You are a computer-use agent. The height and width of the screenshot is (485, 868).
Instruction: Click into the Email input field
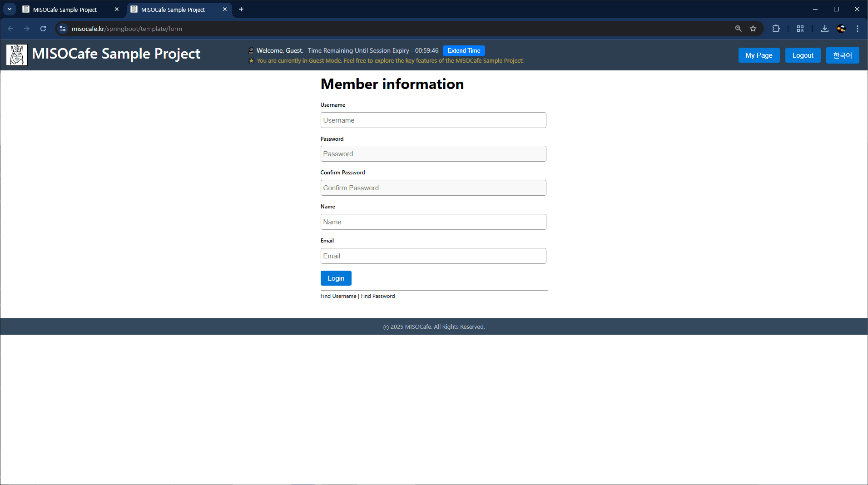point(433,256)
